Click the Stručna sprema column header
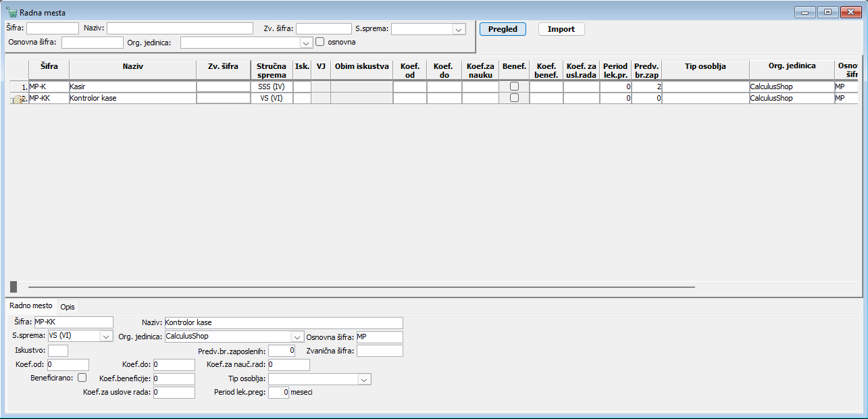 tap(272, 70)
